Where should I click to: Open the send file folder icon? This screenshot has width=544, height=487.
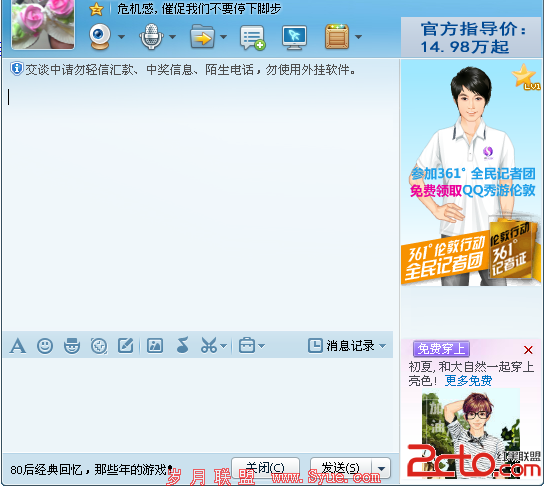(x=202, y=36)
